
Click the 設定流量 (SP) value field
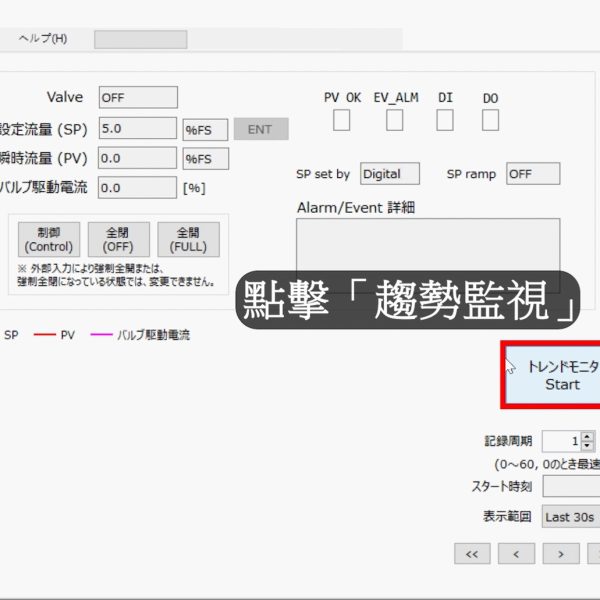point(138,128)
